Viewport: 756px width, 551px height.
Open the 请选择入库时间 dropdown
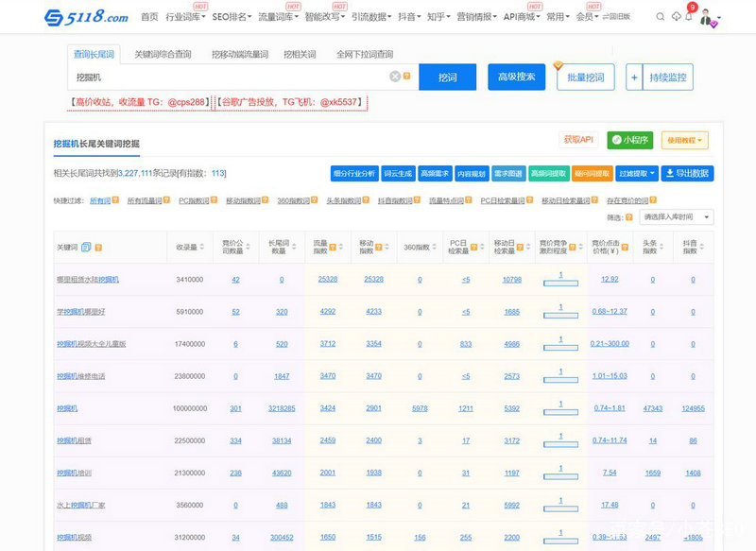click(x=677, y=216)
